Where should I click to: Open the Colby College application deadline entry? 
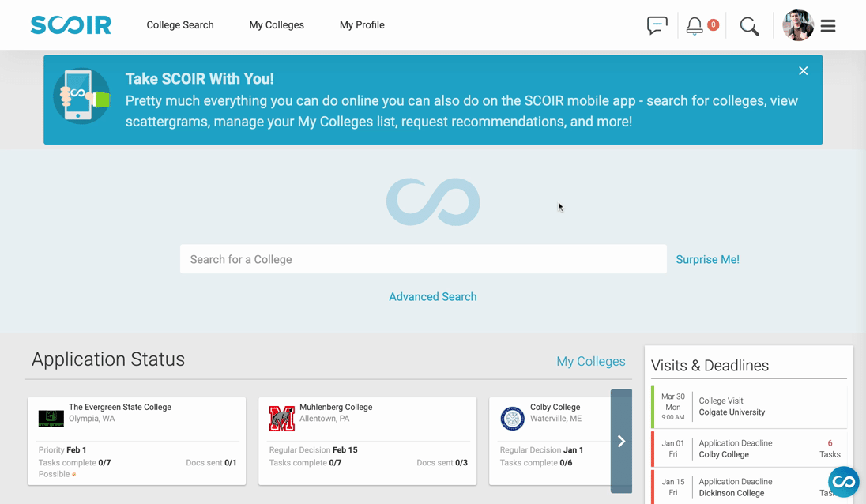coord(750,448)
